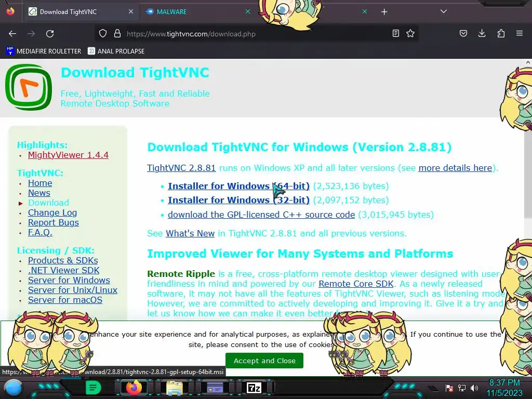Open purple window app in taskbar
The width and height of the screenshot is (532, 399).
pyautogui.click(x=215, y=388)
